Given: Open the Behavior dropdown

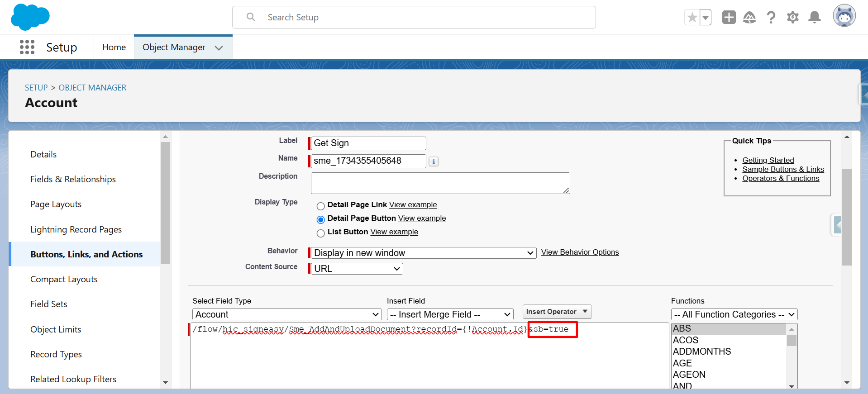Looking at the screenshot, I should 424,253.
